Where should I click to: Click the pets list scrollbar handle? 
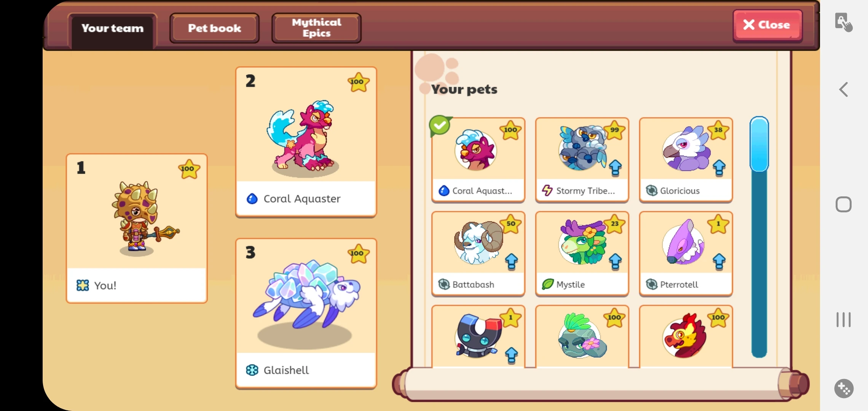click(759, 145)
